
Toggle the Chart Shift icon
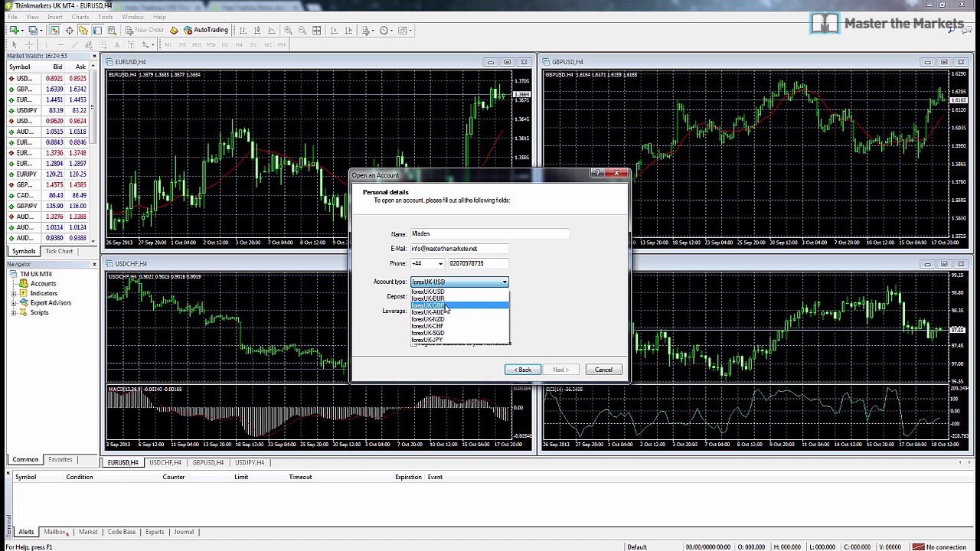click(x=348, y=31)
